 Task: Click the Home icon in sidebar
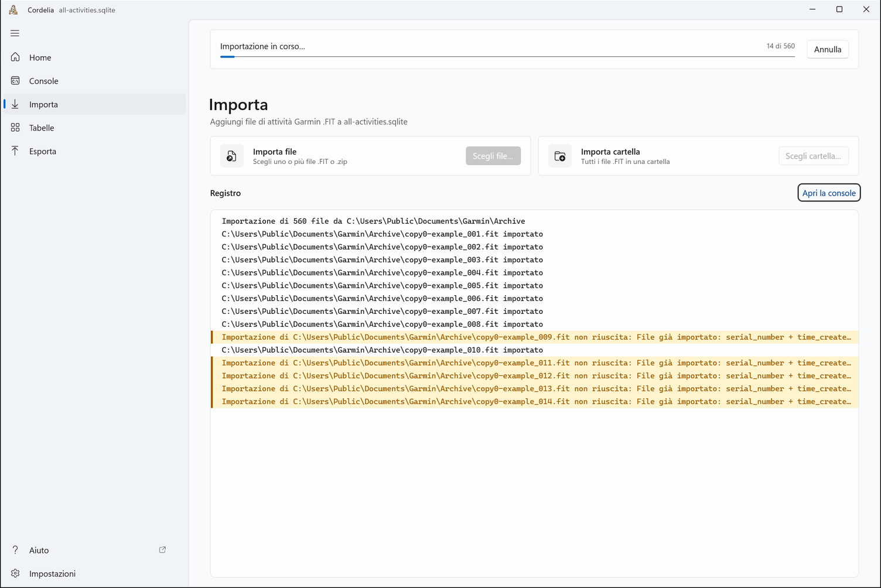click(x=15, y=57)
